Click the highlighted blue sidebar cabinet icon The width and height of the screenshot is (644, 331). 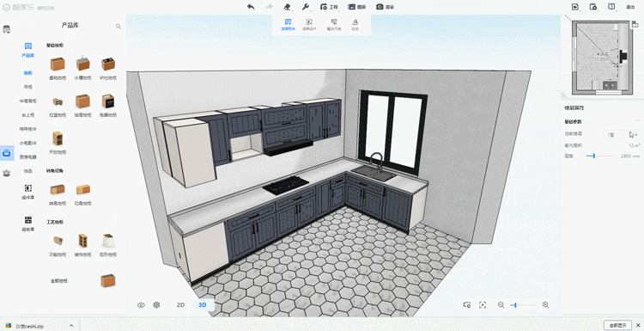click(7, 153)
